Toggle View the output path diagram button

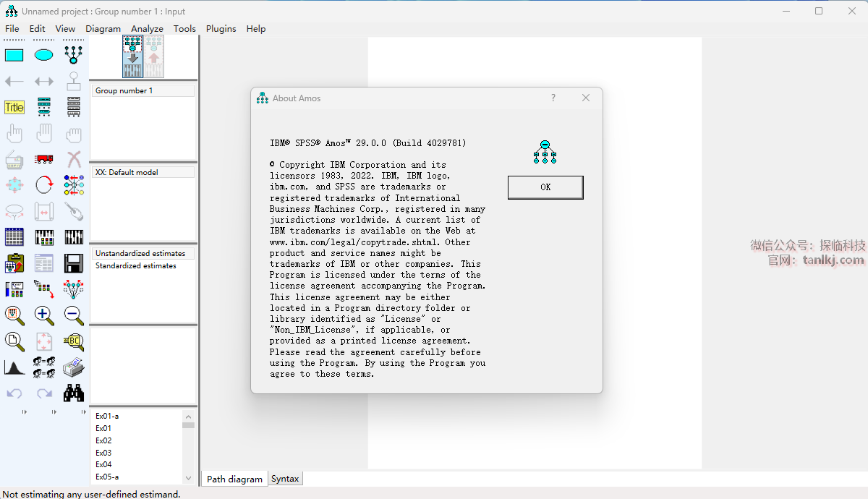pos(153,56)
